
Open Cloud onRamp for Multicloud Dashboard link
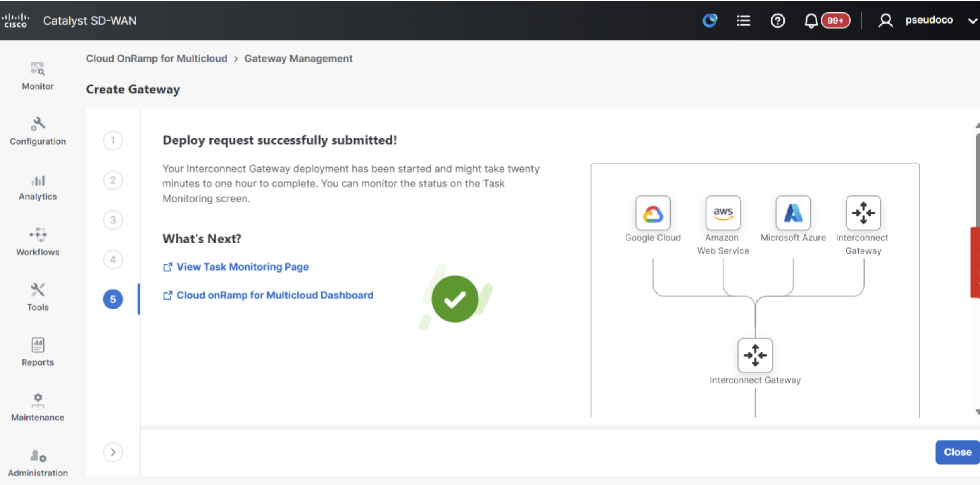pyautogui.click(x=275, y=295)
